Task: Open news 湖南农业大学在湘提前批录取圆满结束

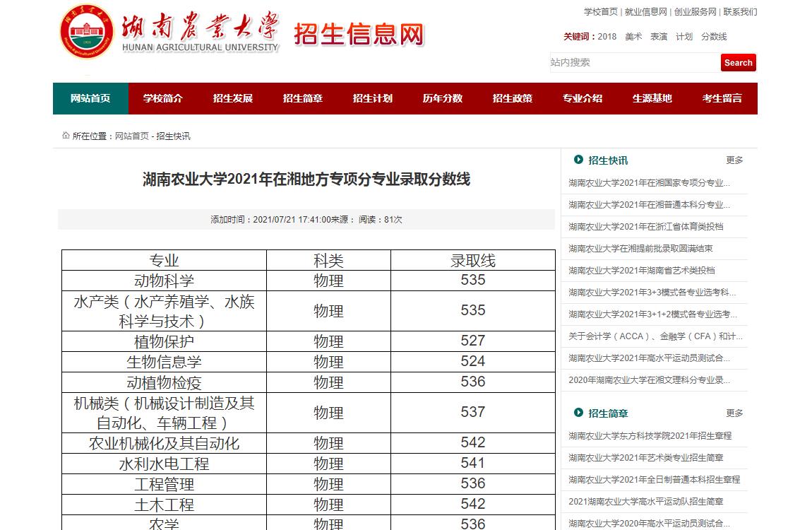Action: tap(640, 249)
